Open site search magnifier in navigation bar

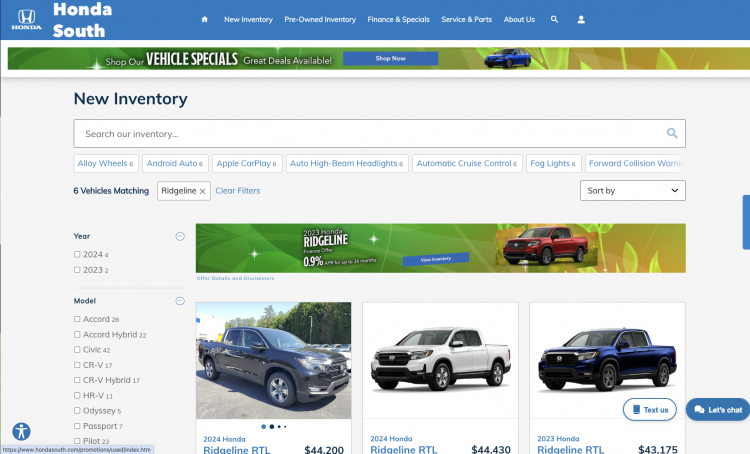point(554,20)
